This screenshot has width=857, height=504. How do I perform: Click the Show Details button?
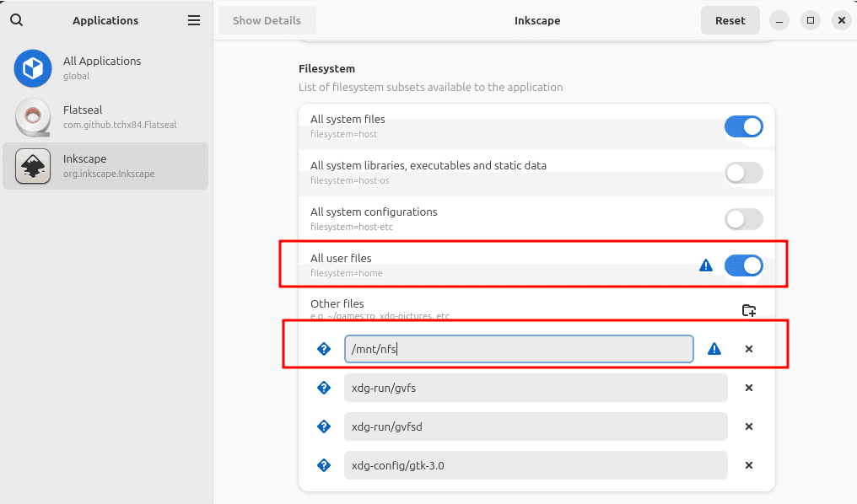(x=267, y=20)
